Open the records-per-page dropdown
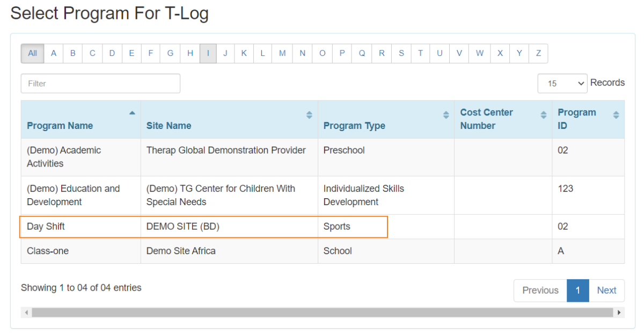Image resolution: width=644 pixels, height=333 pixels. pyautogui.click(x=562, y=83)
